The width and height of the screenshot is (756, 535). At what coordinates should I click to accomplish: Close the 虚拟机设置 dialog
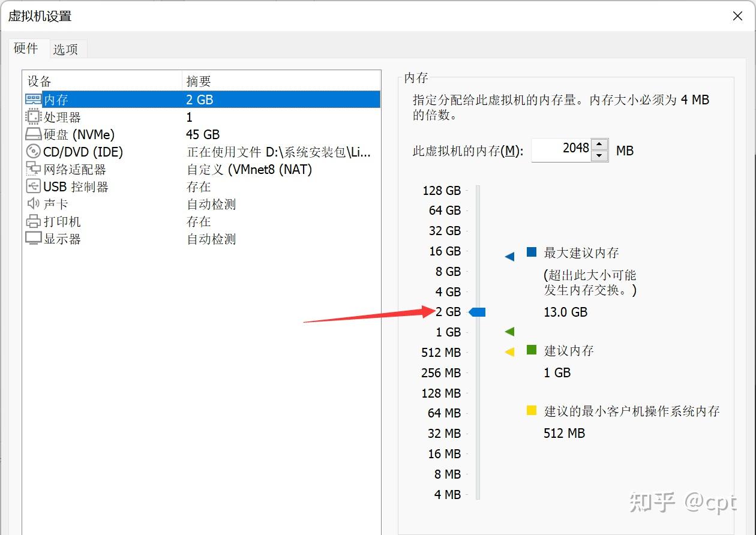point(737,16)
